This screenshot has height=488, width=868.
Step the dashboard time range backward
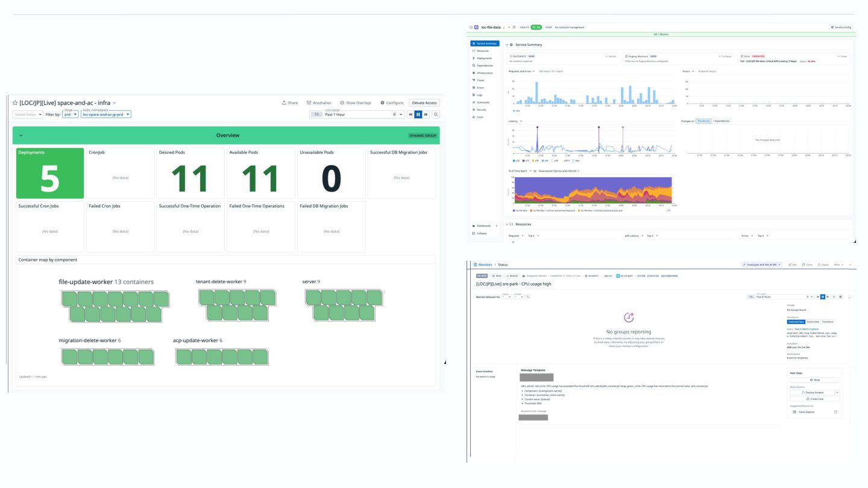click(x=410, y=114)
